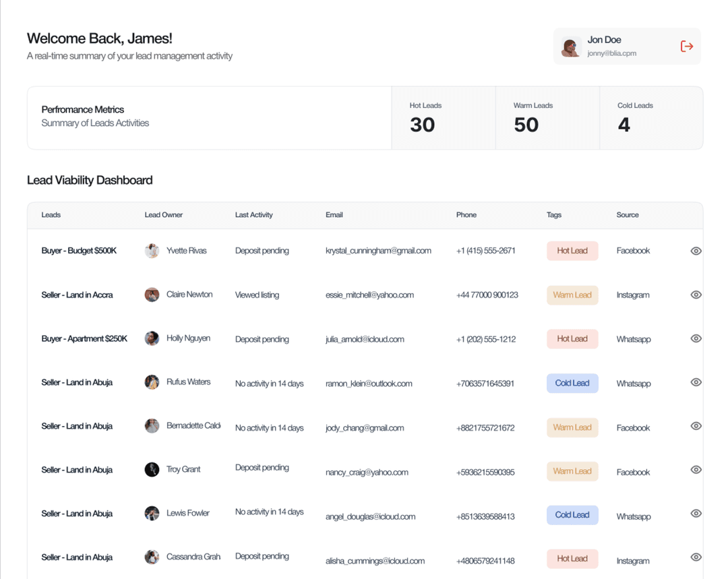
Task: Click Claire Newton's profile photo
Action: pyautogui.click(x=151, y=295)
